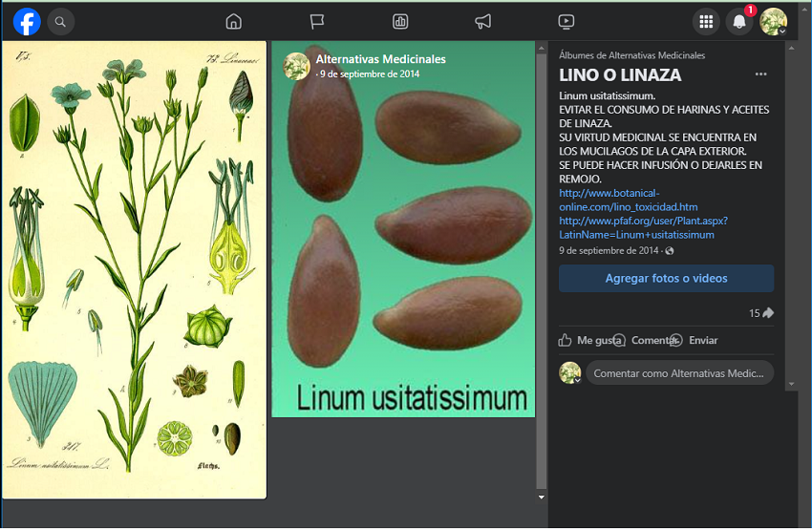Open the flax botanical illustration photo
The width and height of the screenshot is (812, 529).
point(134,269)
